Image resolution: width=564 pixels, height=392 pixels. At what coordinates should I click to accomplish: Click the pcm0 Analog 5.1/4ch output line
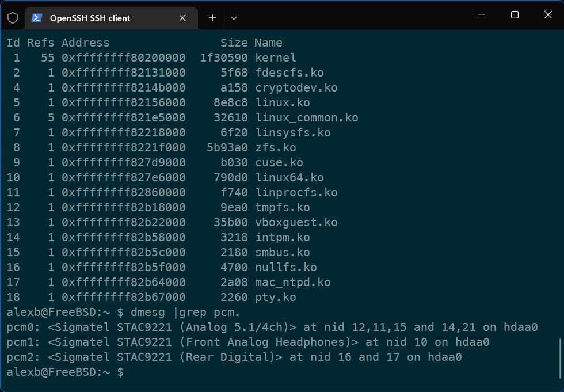272,328
